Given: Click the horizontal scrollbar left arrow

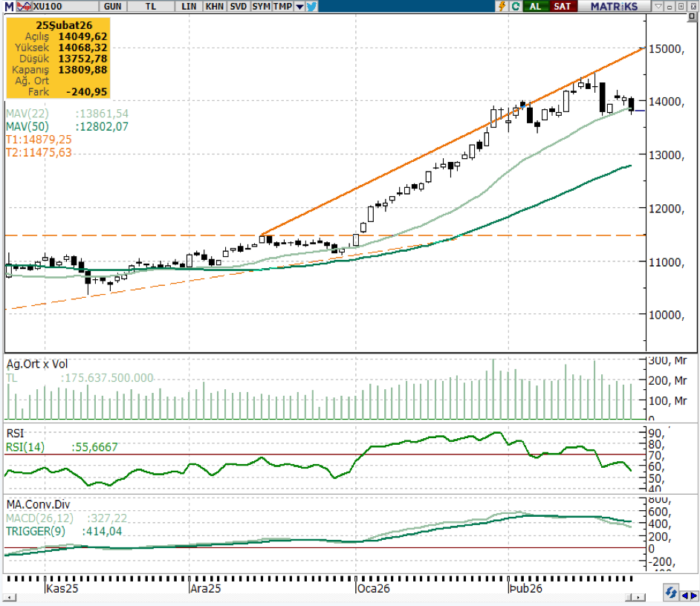Looking at the screenshot, I should (x=10, y=597).
